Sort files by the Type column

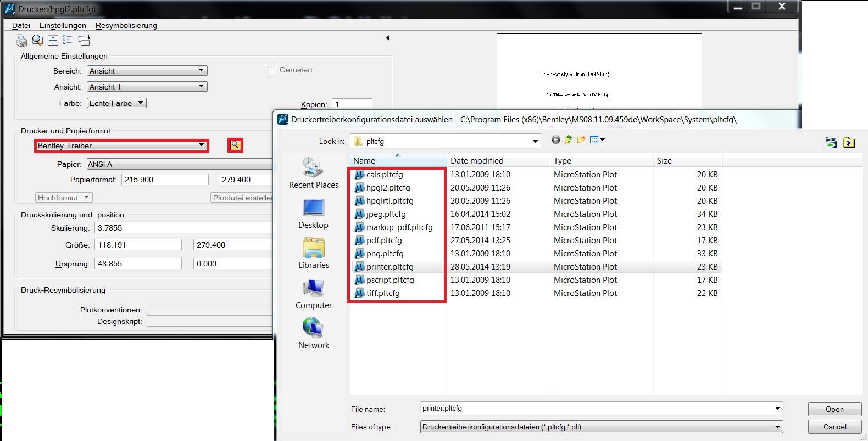coord(602,160)
